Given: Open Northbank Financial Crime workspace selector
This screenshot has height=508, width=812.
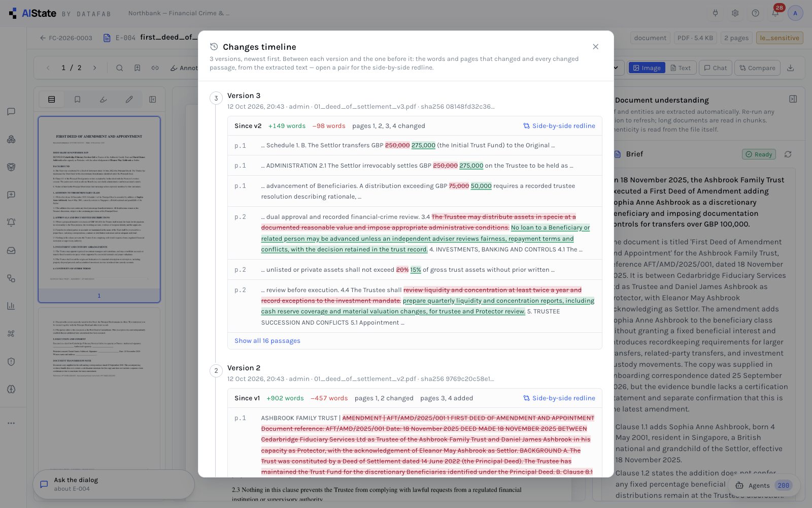Looking at the screenshot, I should [179, 13].
